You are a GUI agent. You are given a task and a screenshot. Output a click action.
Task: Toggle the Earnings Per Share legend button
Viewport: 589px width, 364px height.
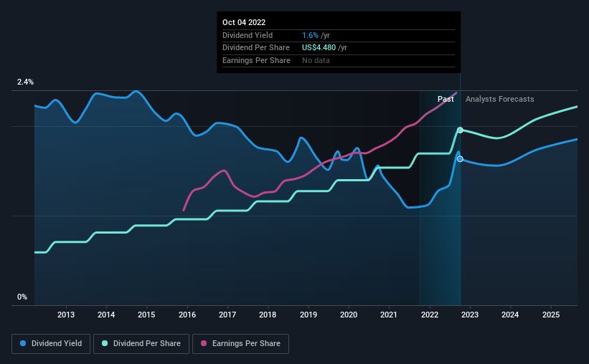click(x=241, y=344)
